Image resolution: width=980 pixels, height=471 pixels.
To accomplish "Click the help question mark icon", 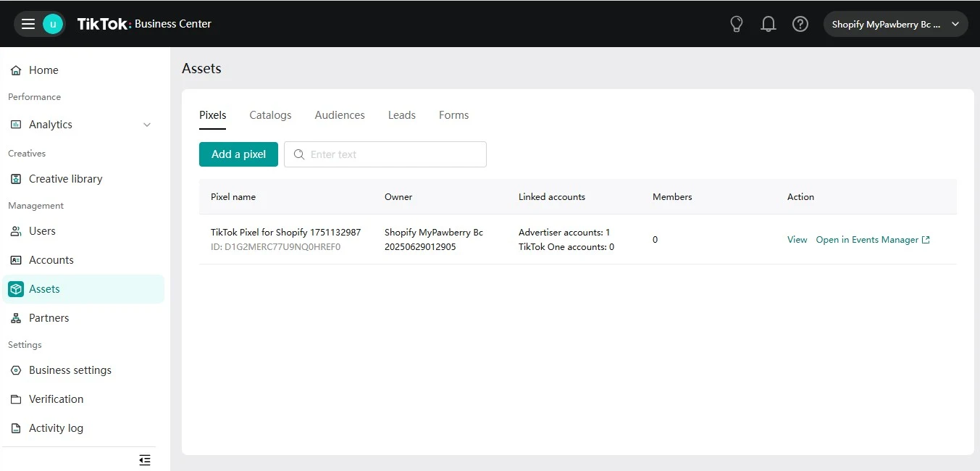I will 800,24.
